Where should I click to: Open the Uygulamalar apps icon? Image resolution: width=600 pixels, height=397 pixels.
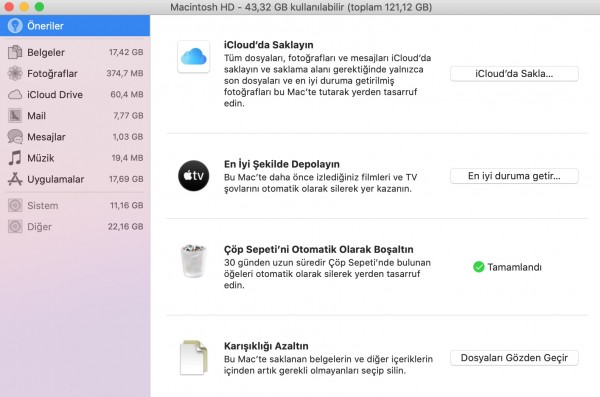pyautogui.click(x=15, y=179)
